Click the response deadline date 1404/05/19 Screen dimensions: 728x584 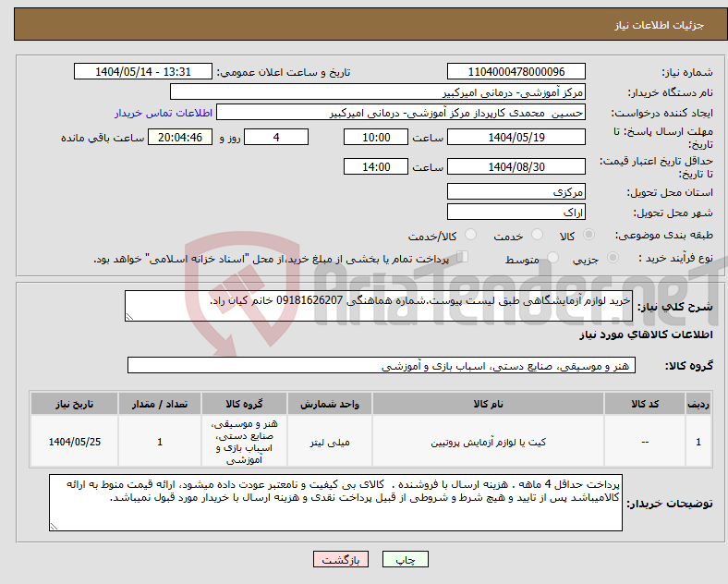(516, 137)
